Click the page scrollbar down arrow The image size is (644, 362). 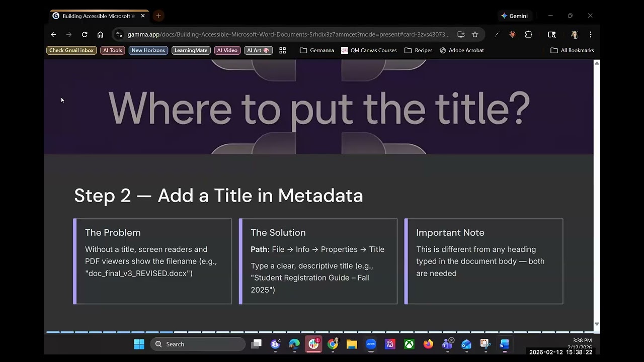tap(597, 324)
